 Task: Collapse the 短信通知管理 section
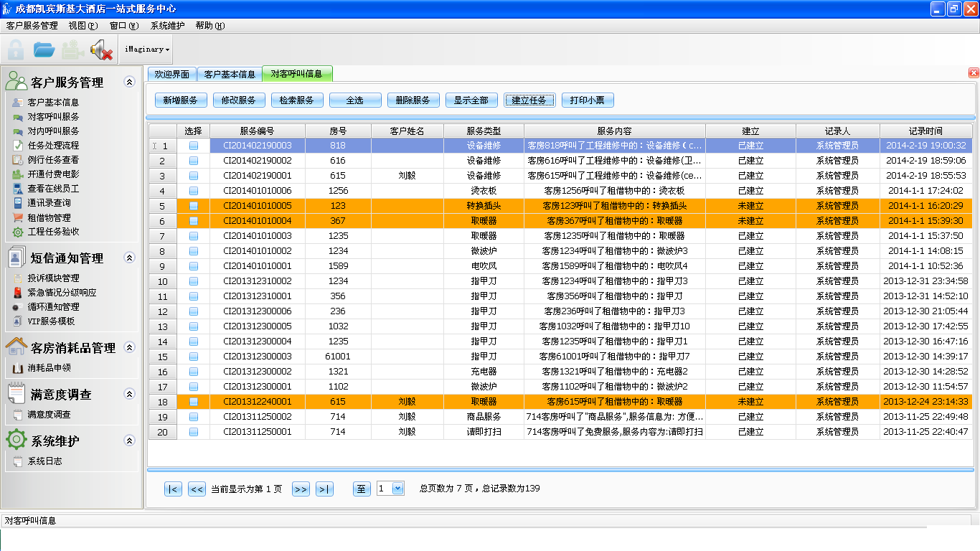pos(129,258)
